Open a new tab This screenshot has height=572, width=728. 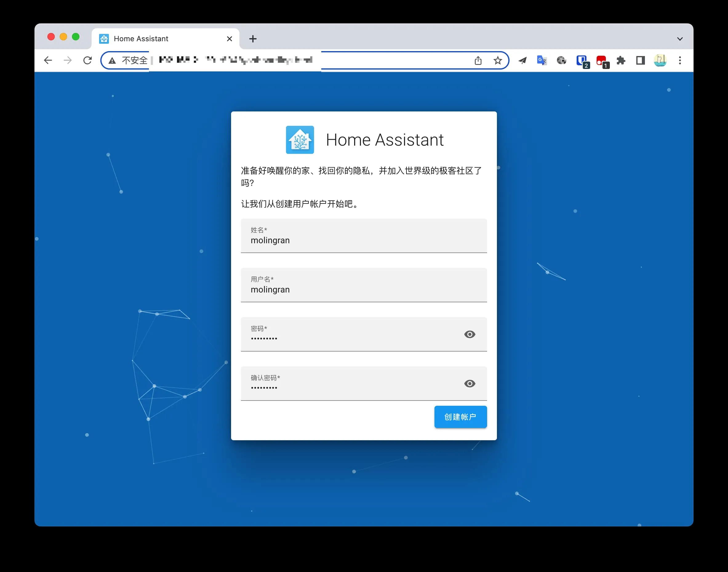tap(253, 39)
